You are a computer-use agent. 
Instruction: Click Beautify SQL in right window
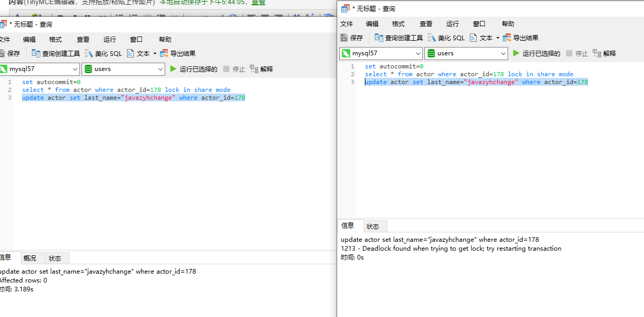446,38
